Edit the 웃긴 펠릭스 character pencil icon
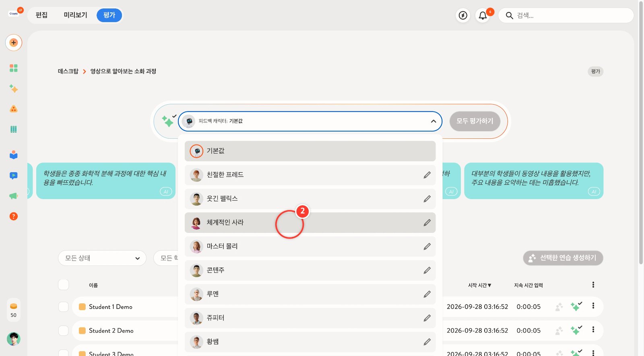This screenshot has width=644, height=356. [427, 199]
